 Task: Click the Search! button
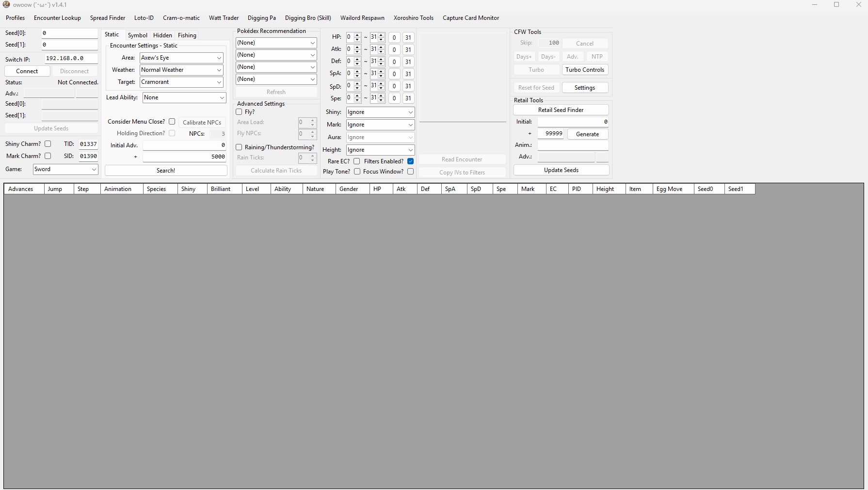166,171
